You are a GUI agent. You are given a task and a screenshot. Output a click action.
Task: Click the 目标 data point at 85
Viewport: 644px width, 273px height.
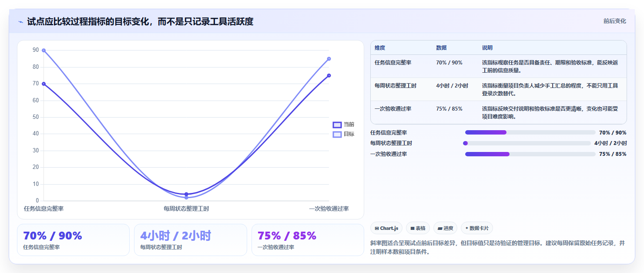[x=329, y=59]
